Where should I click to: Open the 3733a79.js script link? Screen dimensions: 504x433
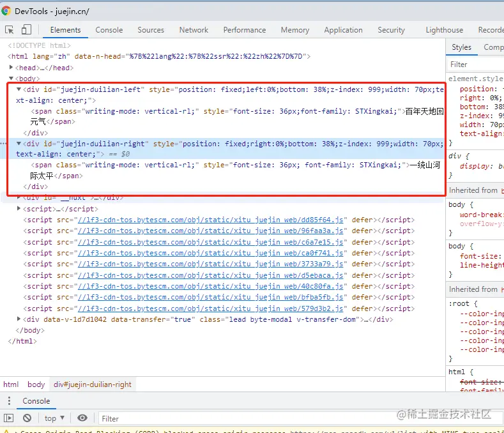[211, 264]
